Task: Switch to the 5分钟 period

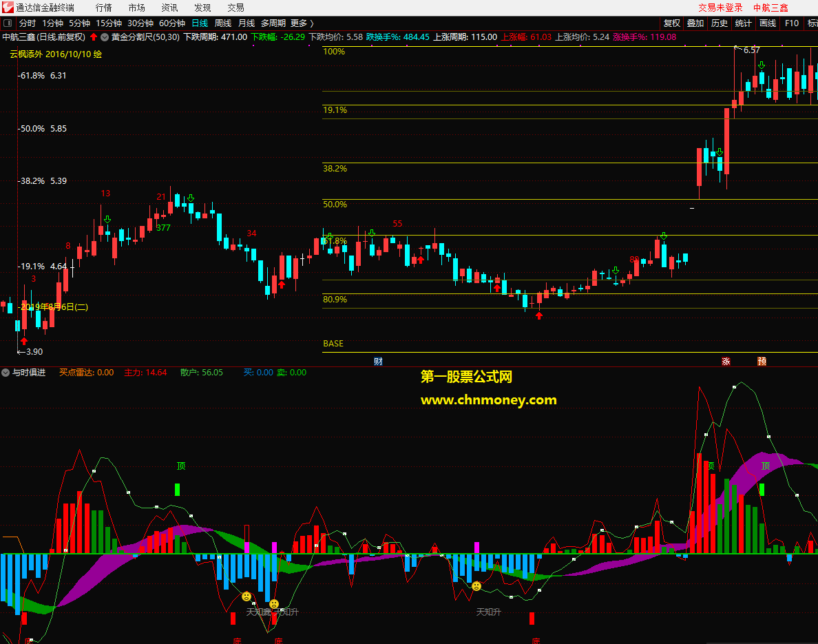Action: click(80, 23)
